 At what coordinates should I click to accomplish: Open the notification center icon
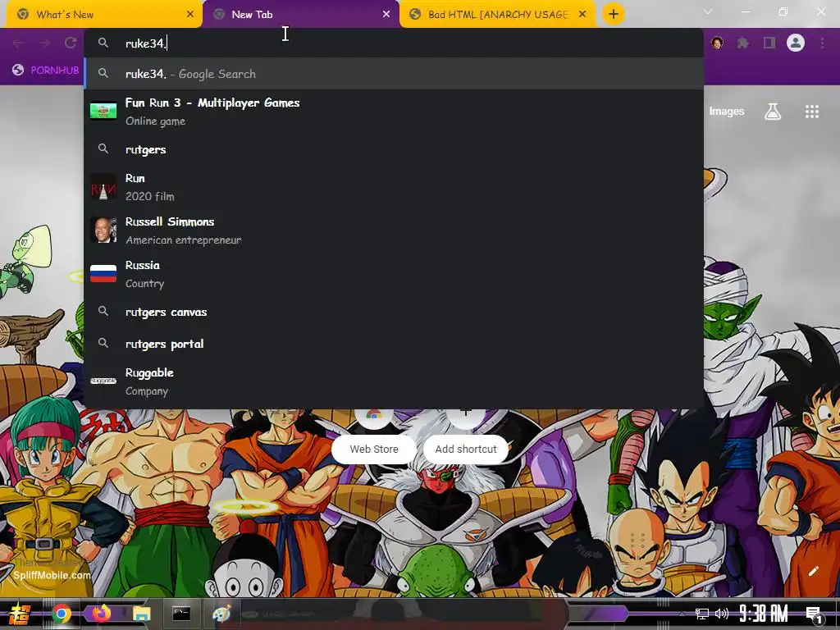pos(814,614)
